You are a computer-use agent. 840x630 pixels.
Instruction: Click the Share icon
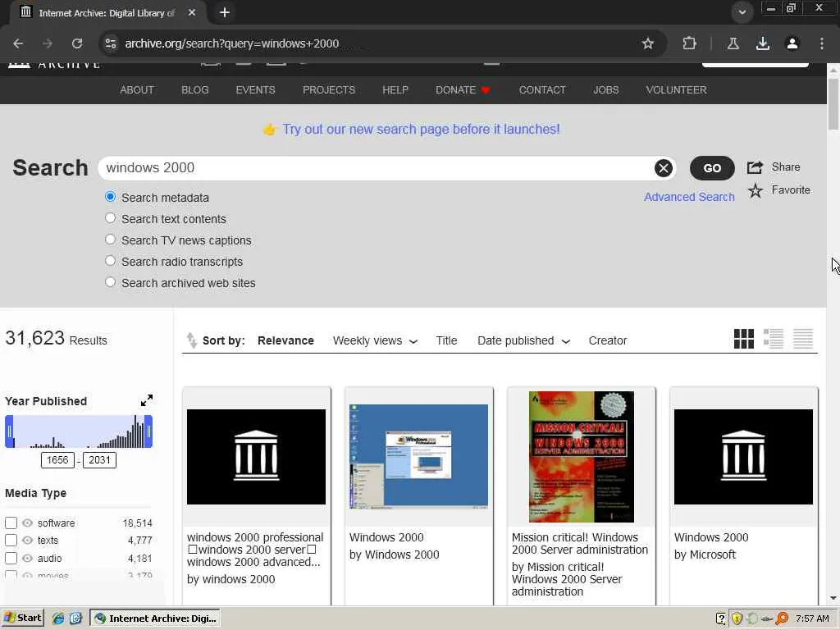pyautogui.click(x=755, y=167)
